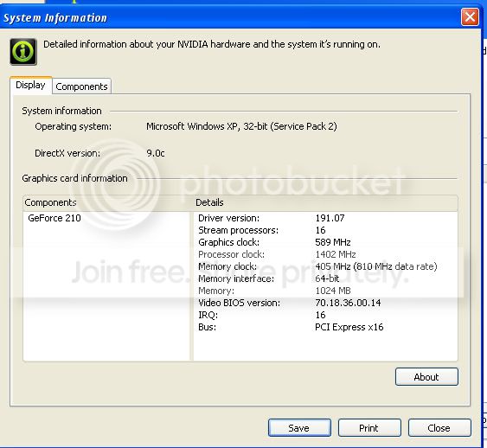This screenshot has width=487, height=448.
Task: Click the green info icon
Action: point(23,52)
